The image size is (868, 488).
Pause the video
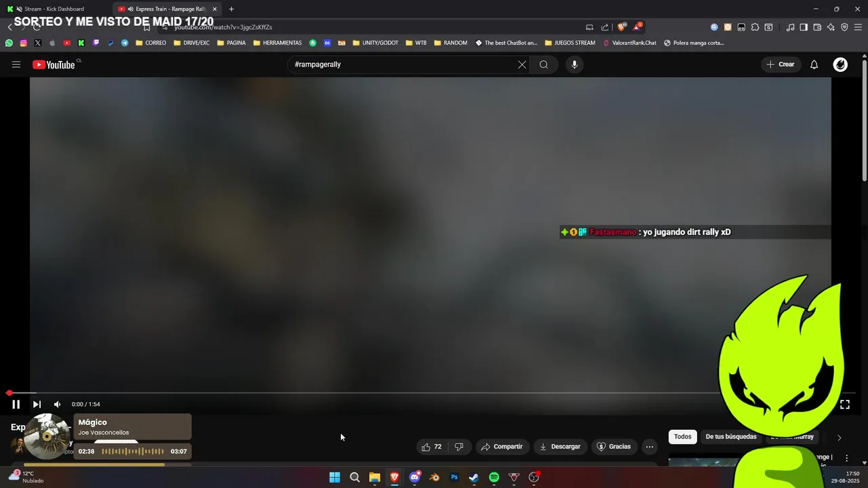(x=16, y=404)
